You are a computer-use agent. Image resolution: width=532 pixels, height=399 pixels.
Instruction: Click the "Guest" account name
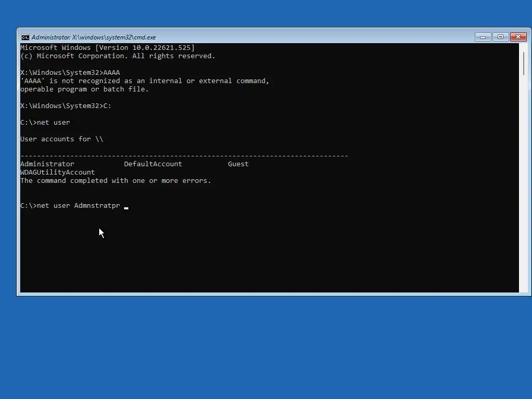coord(238,164)
